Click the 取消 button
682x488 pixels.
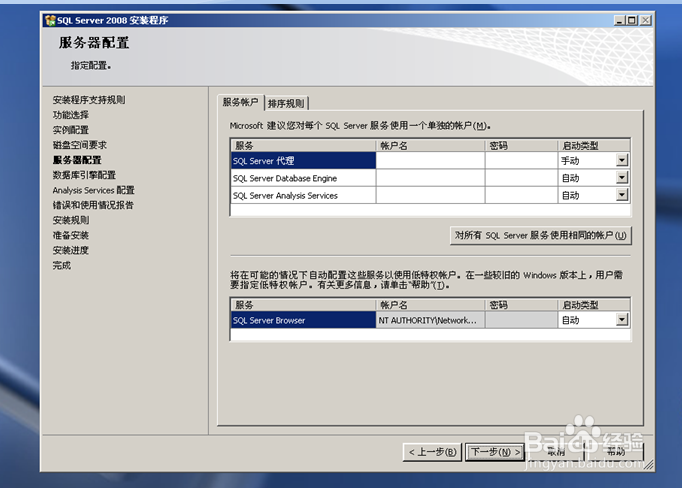pos(555,452)
